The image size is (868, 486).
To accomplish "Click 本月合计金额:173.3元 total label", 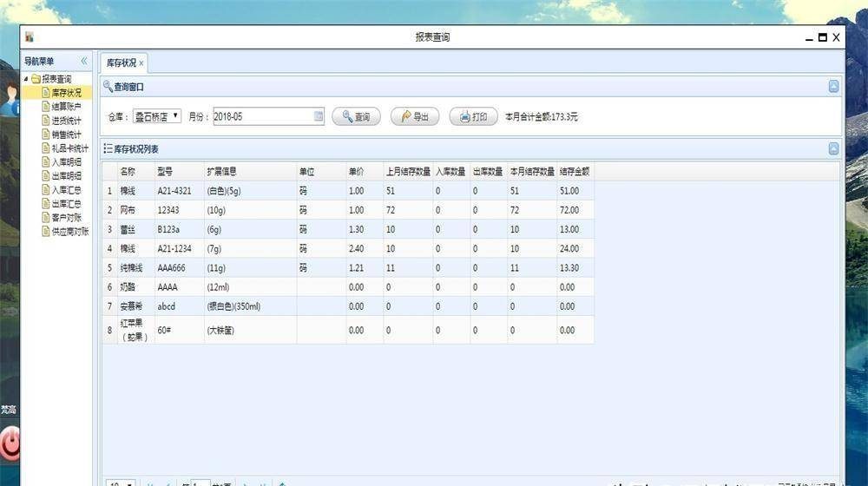I will point(542,116).
